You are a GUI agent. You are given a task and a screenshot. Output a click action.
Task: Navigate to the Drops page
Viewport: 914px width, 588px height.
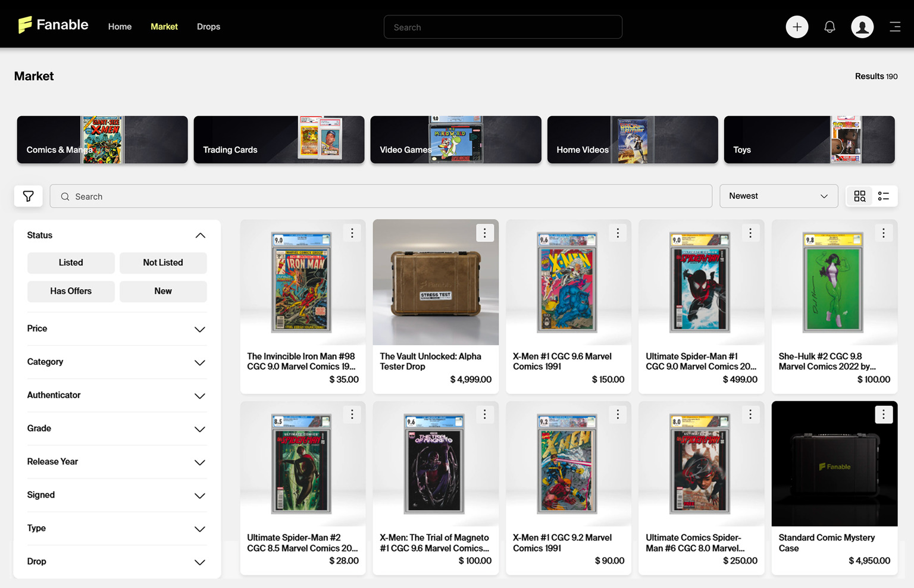tap(208, 27)
